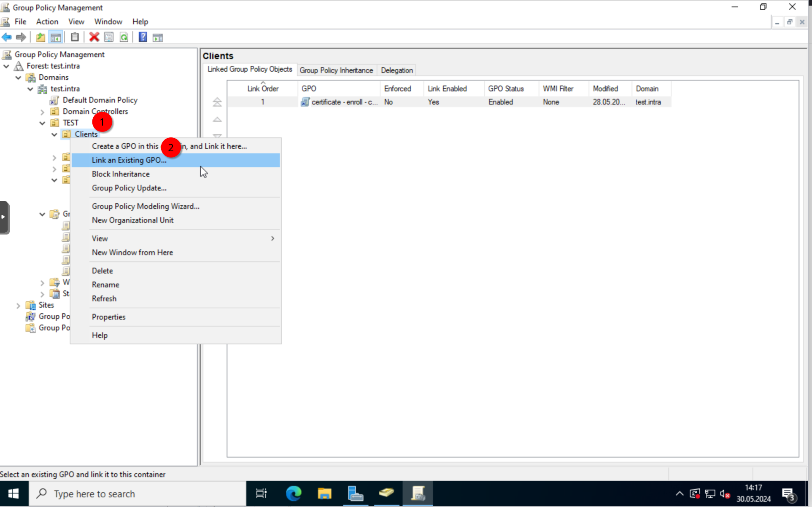Sort by the Link Order column header
The height and width of the screenshot is (507, 812).
[x=263, y=89]
